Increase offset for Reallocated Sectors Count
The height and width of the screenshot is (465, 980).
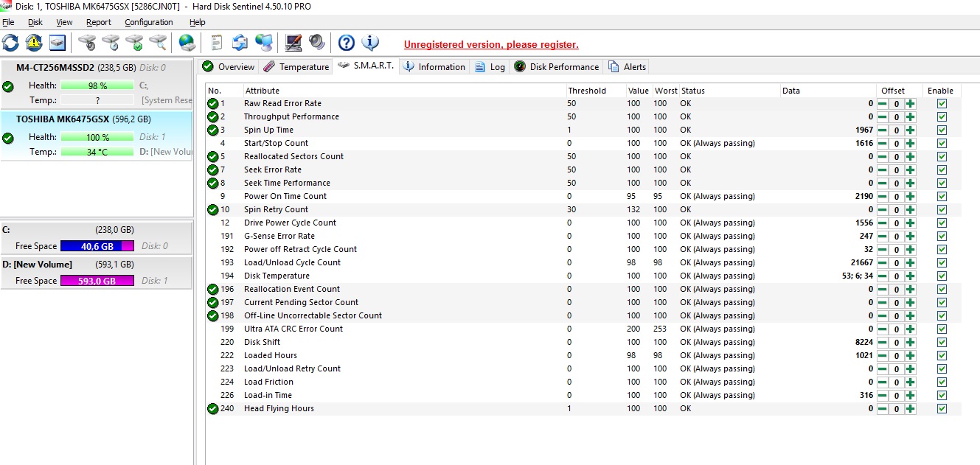click(911, 157)
